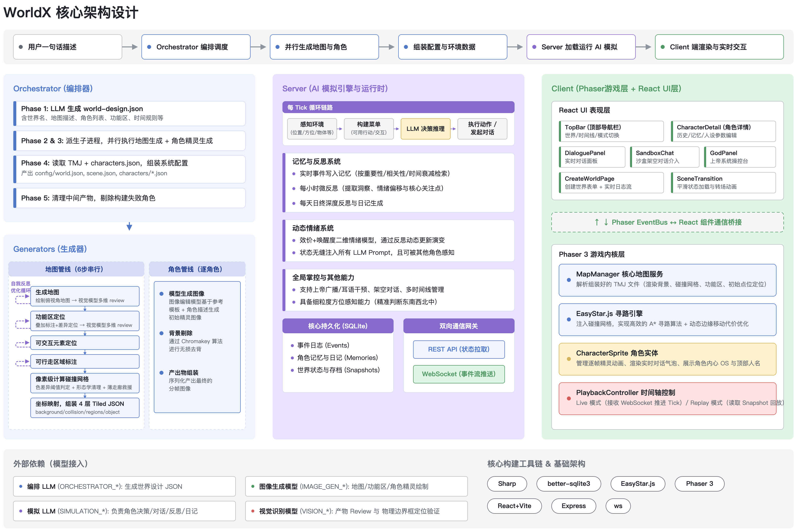This screenshot has height=532, width=797.
Task: Click the 'Phase 4: 读取 TMJ' card
Action: 129,169
